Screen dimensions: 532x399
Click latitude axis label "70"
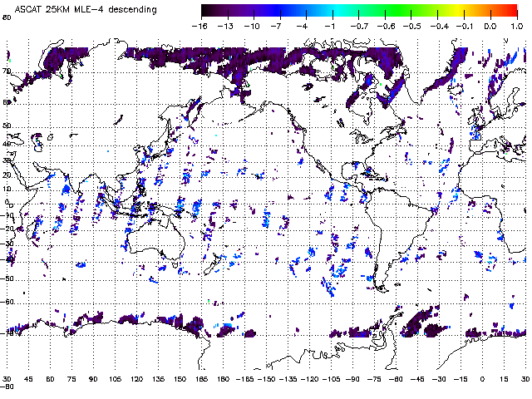(7, 71)
